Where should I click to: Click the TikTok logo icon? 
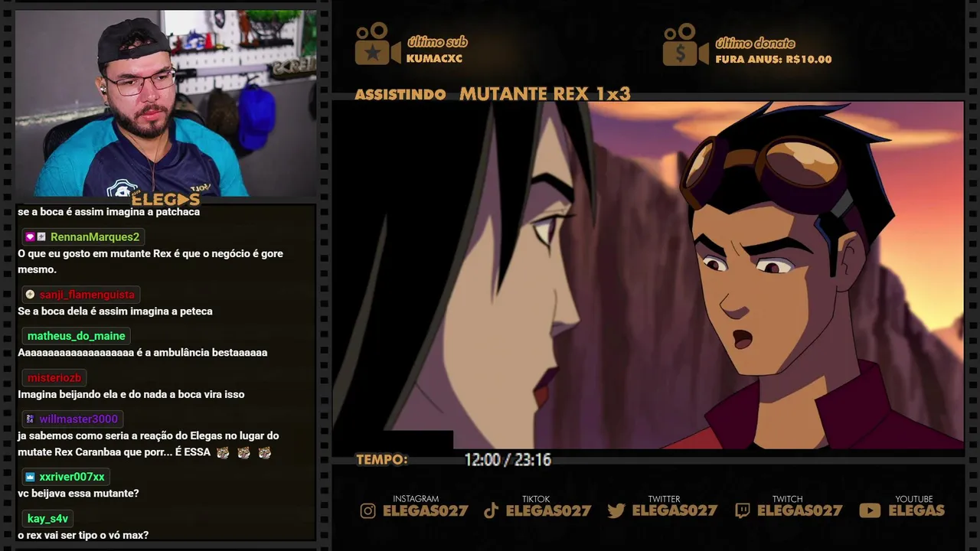point(492,510)
